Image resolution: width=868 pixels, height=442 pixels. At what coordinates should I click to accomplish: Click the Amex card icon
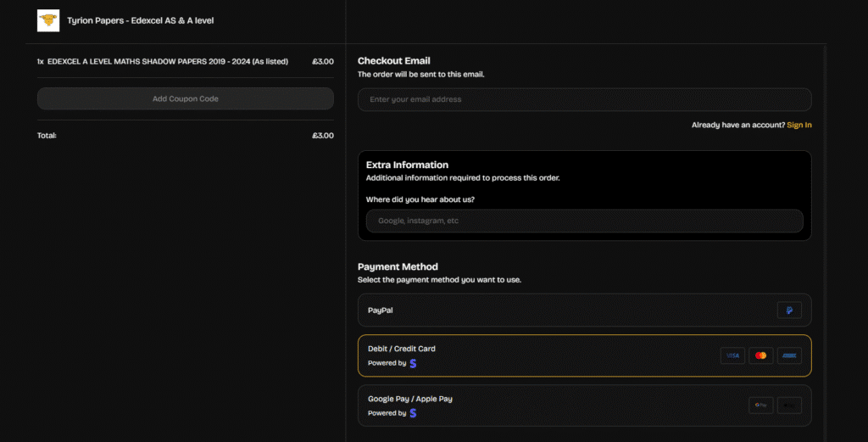[789, 355]
